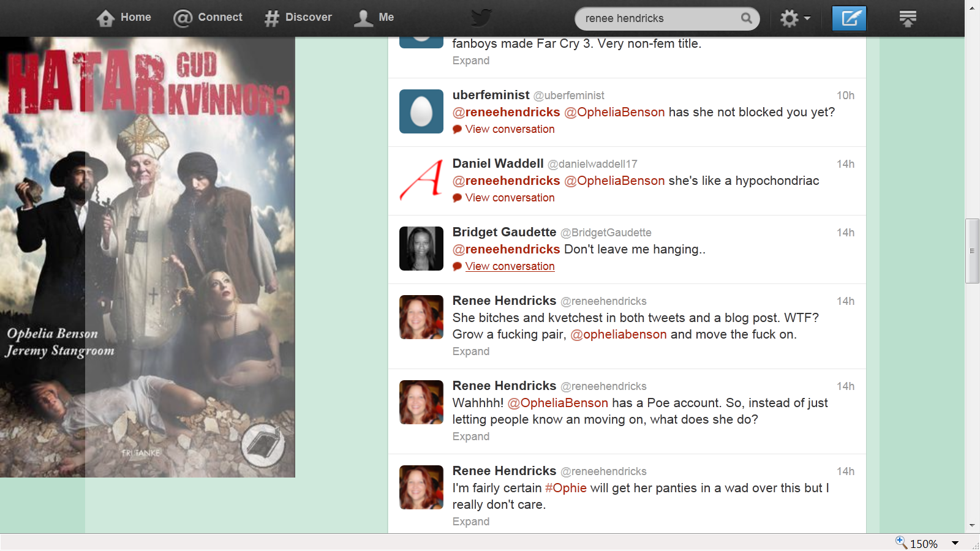Go to the Home tab
The image size is (980, 551).
coord(124,18)
